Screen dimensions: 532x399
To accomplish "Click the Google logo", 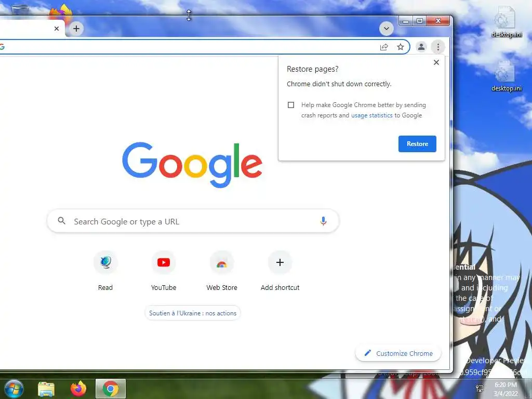I will tap(192, 165).
